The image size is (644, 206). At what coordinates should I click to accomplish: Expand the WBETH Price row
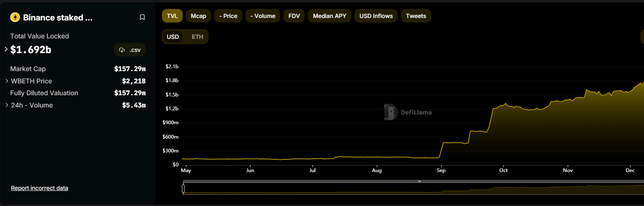click(x=7, y=81)
